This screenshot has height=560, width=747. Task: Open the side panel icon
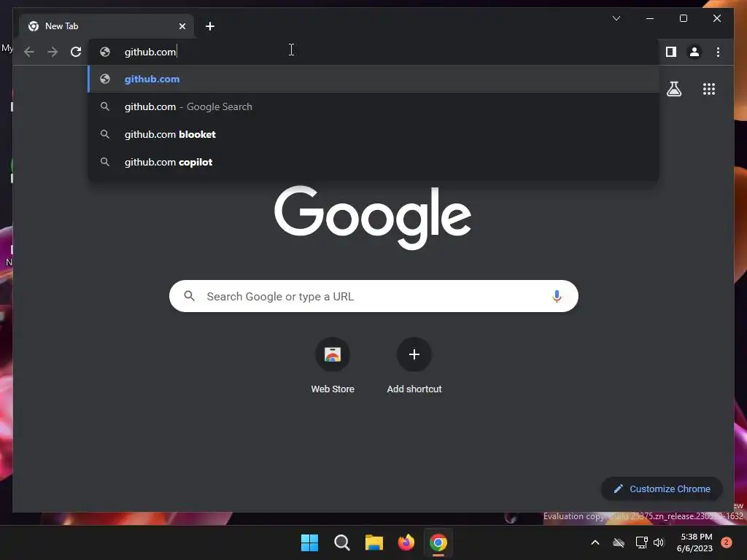(671, 52)
